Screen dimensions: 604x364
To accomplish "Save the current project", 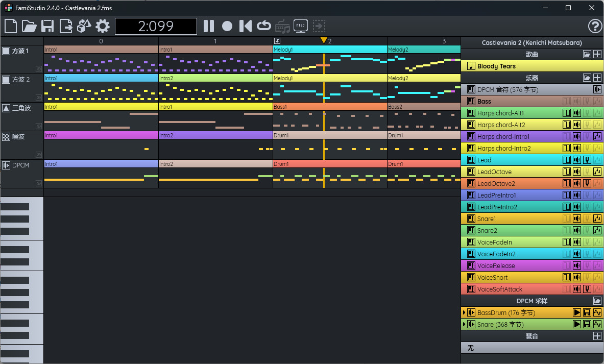I will (x=47, y=26).
